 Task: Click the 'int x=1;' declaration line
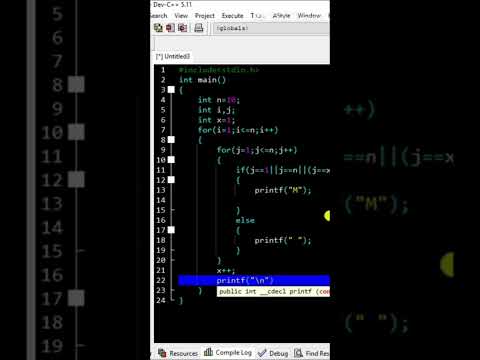point(216,120)
